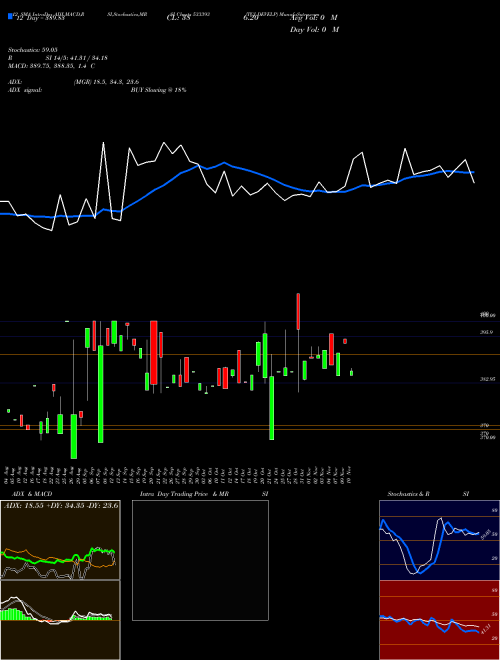This screenshot has width=500, height=660.
Task: Click the rotated '41.31' value in RSI panel
Action: (484, 631)
